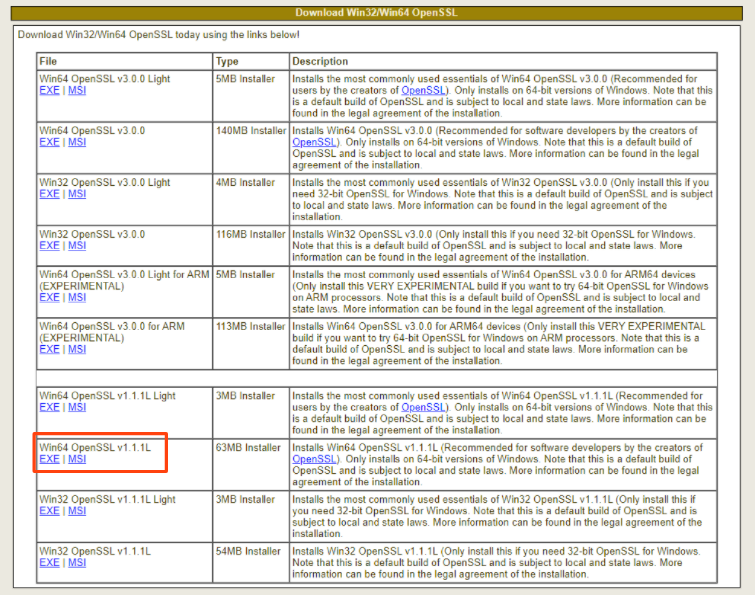
Task: Click the 'Download Win32/Win64 OpenSSL' header banner
Action: click(x=377, y=13)
